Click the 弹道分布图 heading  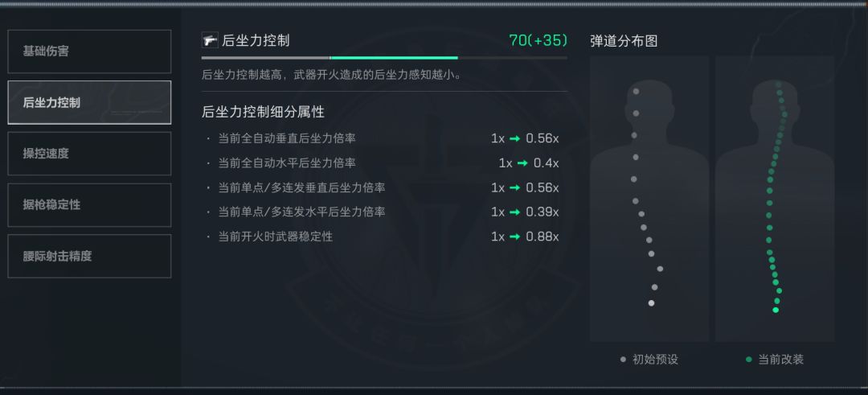coord(624,41)
